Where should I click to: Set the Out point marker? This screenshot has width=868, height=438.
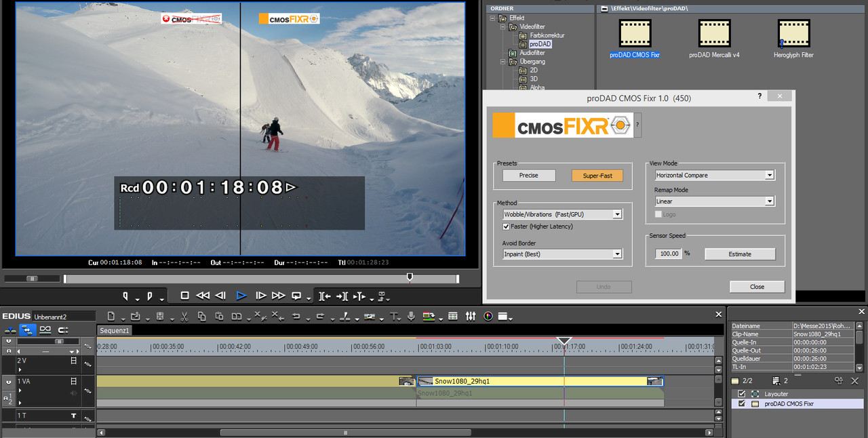149,296
